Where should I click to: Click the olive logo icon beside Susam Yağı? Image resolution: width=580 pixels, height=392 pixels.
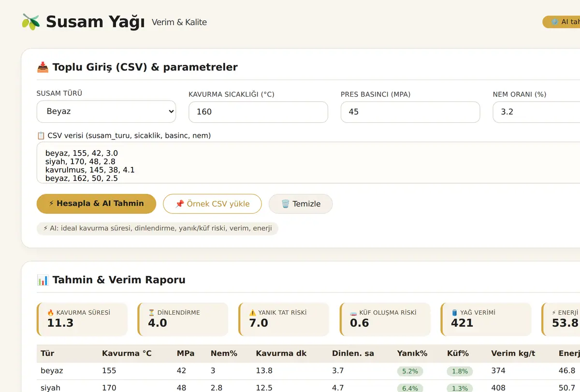pyautogui.click(x=30, y=22)
